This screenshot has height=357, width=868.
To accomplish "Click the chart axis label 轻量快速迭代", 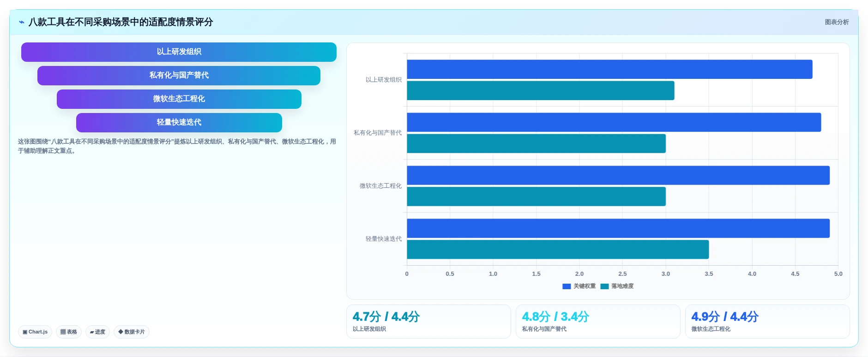I will click(x=384, y=239).
